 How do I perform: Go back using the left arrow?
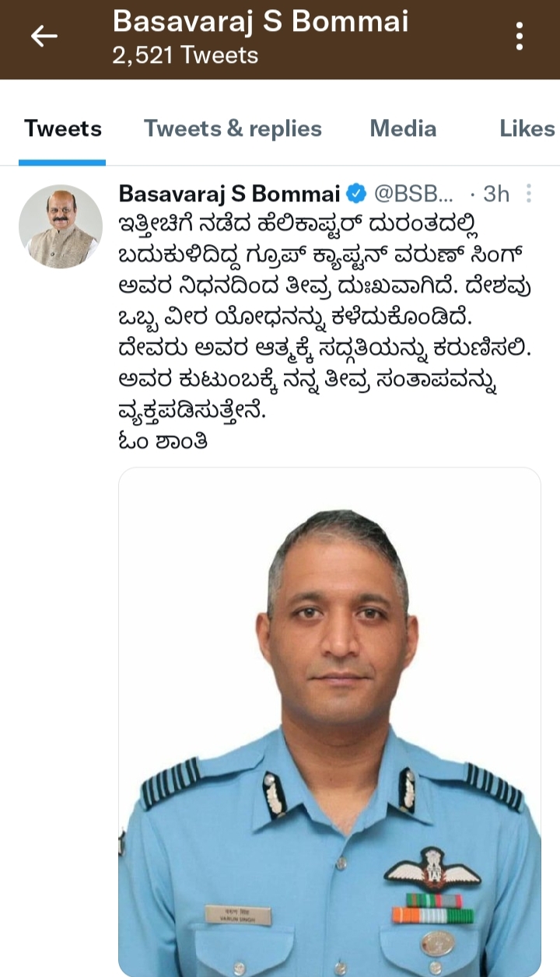44,36
